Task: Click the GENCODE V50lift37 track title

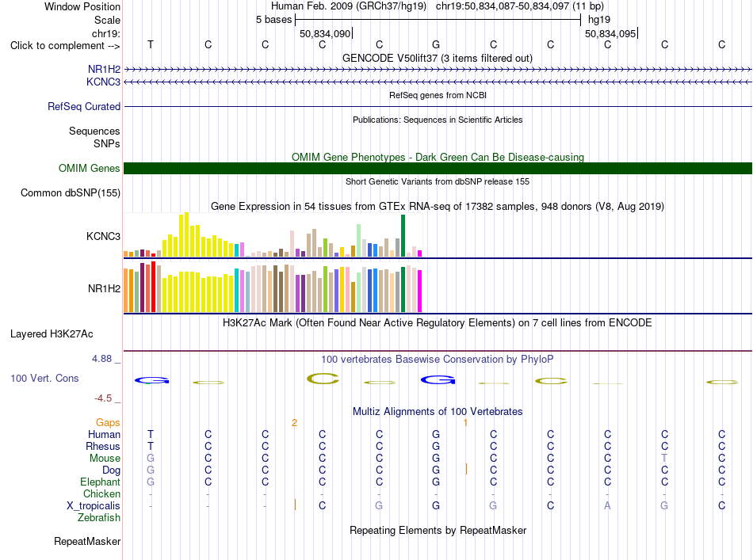Action: [437, 58]
